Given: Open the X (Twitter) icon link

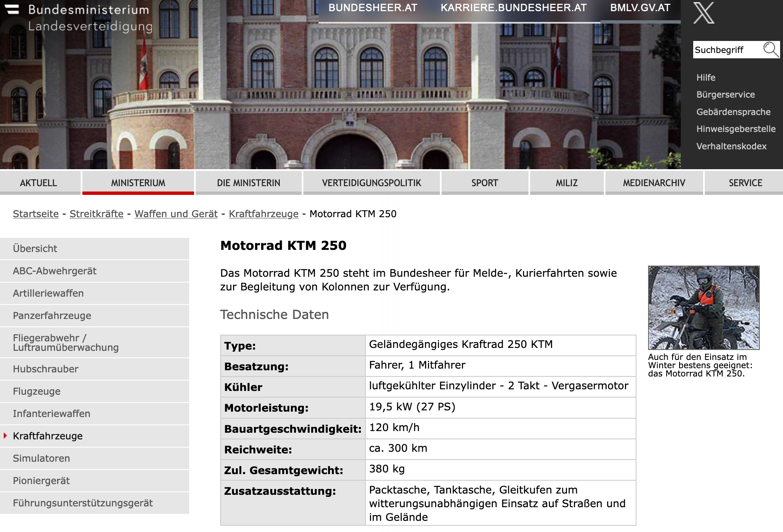Looking at the screenshot, I should click(x=704, y=12).
